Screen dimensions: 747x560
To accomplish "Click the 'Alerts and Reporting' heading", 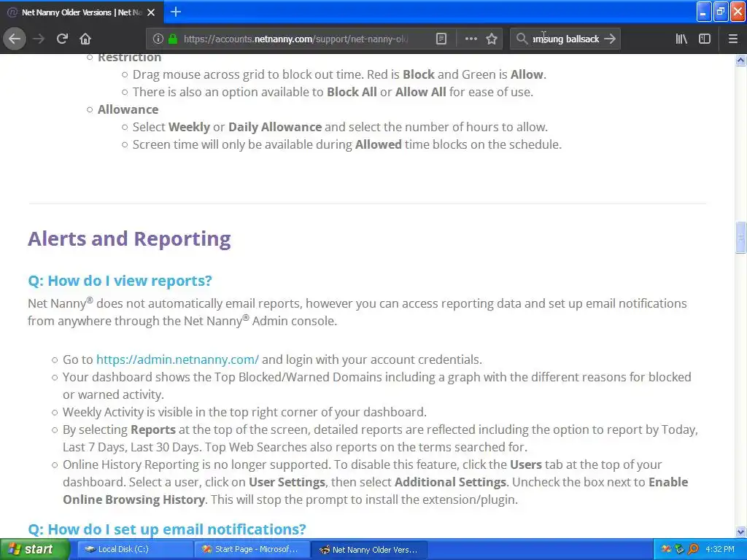I will (129, 238).
